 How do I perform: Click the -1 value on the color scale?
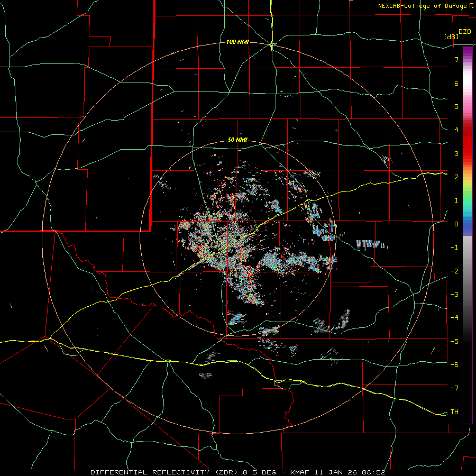click(x=454, y=248)
